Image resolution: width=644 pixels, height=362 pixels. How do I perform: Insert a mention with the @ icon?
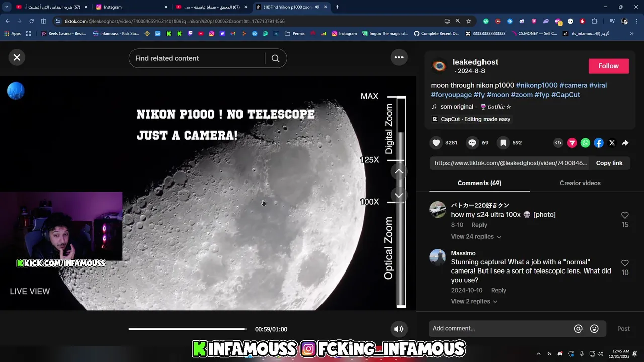click(x=578, y=329)
